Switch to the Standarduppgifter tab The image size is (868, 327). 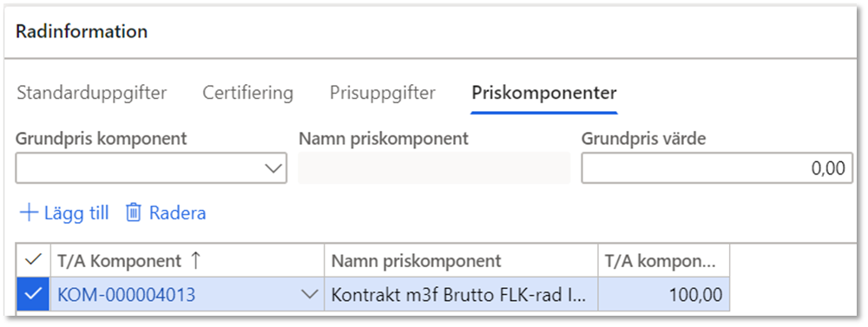[x=91, y=93]
